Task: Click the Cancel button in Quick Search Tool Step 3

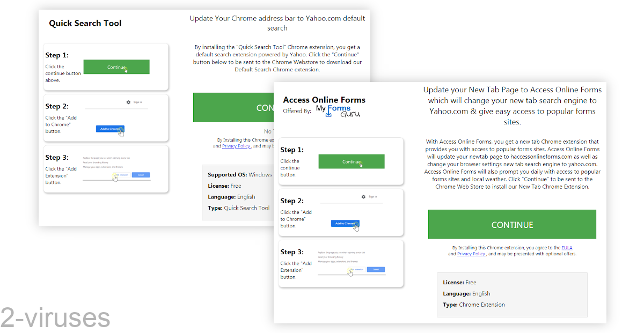Action: pyautogui.click(x=141, y=175)
